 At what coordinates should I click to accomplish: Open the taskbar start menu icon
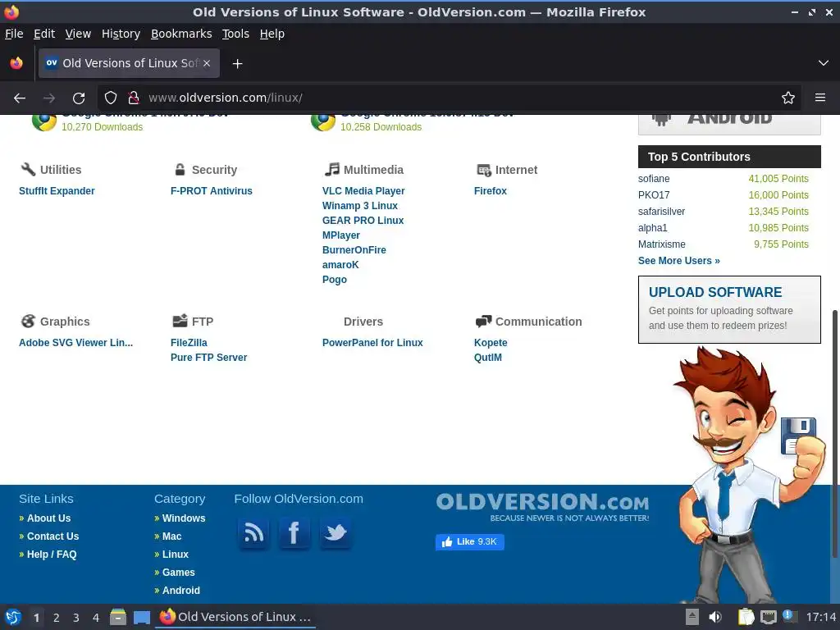[x=13, y=617]
